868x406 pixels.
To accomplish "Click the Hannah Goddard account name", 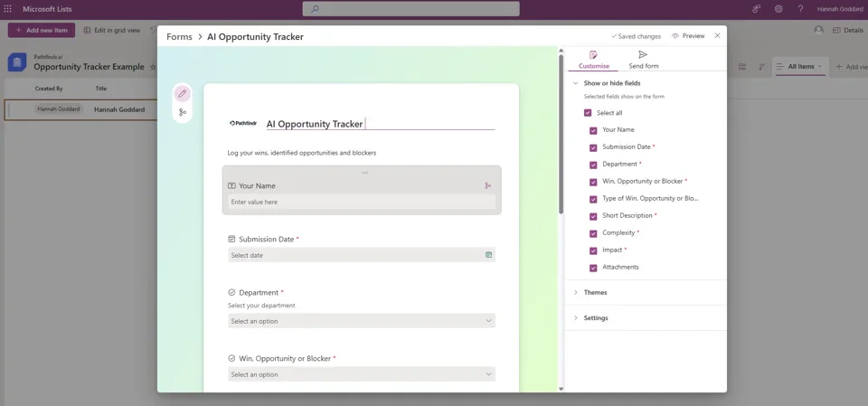I will [839, 9].
